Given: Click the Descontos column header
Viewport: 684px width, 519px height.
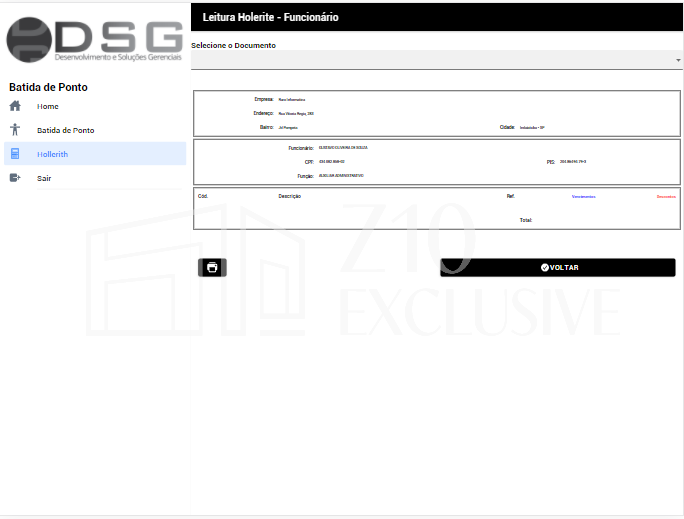Looking at the screenshot, I should pos(666,197).
